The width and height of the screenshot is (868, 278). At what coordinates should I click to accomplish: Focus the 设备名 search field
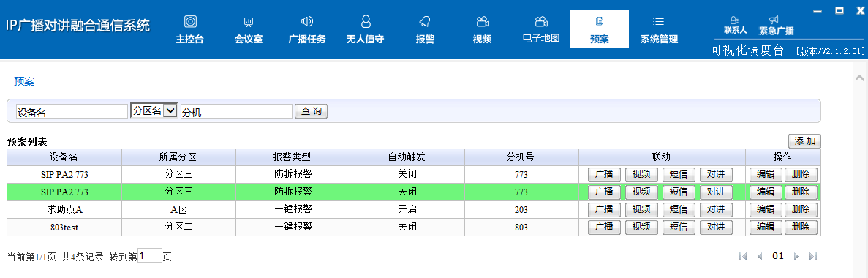(72, 111)
